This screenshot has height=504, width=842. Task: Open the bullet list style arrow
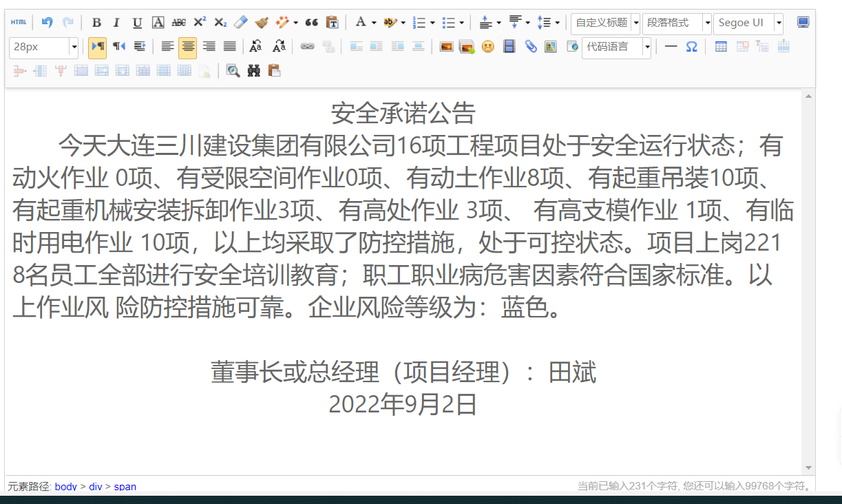(461, 22)
